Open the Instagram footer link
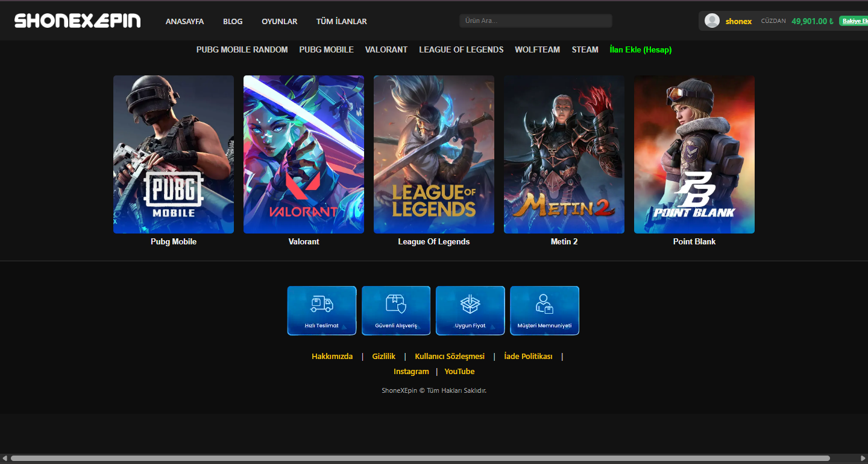Screen dimensions: 868x464 (411, 371)
